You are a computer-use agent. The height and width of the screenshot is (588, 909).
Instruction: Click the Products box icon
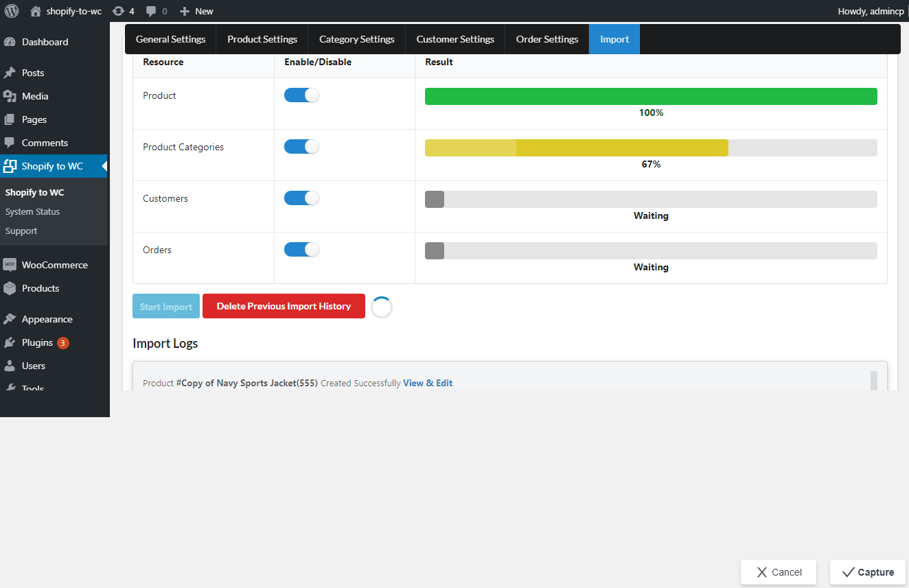(10, 288)
